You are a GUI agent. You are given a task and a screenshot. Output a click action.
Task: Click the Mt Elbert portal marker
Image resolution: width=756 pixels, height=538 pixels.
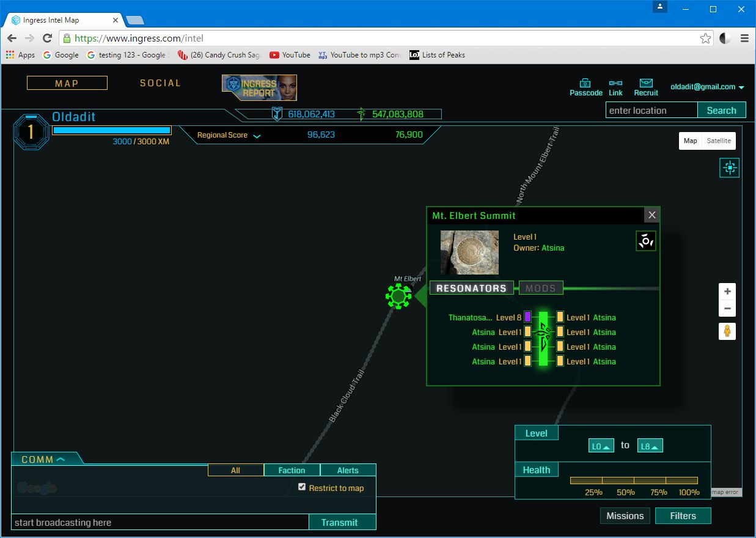pyautogui.click(x=398, y=297)
